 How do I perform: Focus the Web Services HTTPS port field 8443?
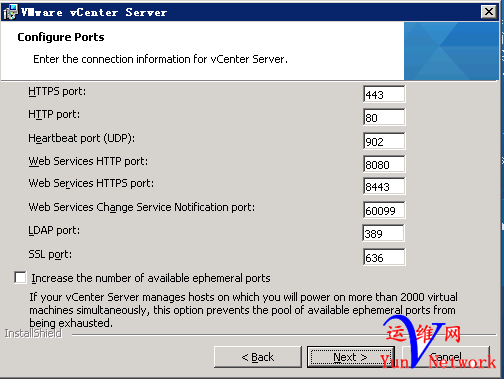point(384,186)
